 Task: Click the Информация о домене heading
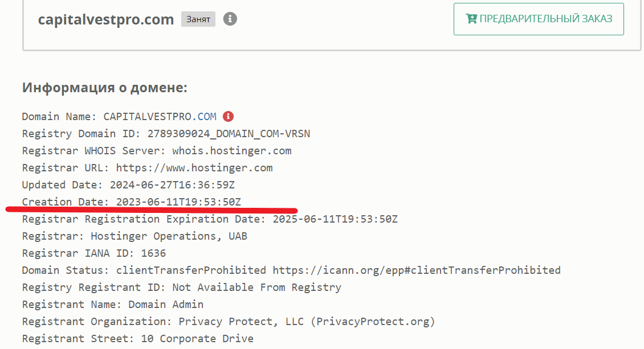pos(104,88)
